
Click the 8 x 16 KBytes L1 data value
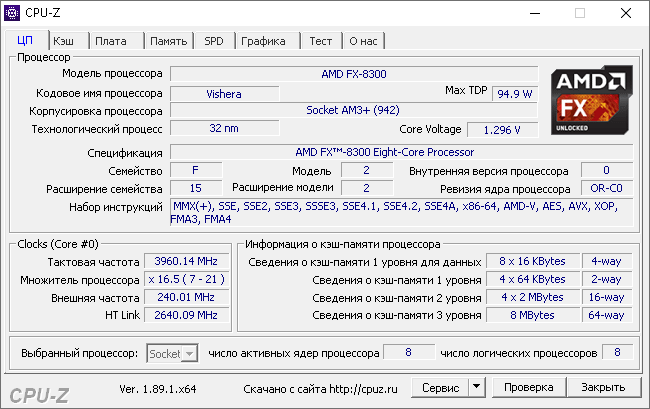[x=533, y=261]
